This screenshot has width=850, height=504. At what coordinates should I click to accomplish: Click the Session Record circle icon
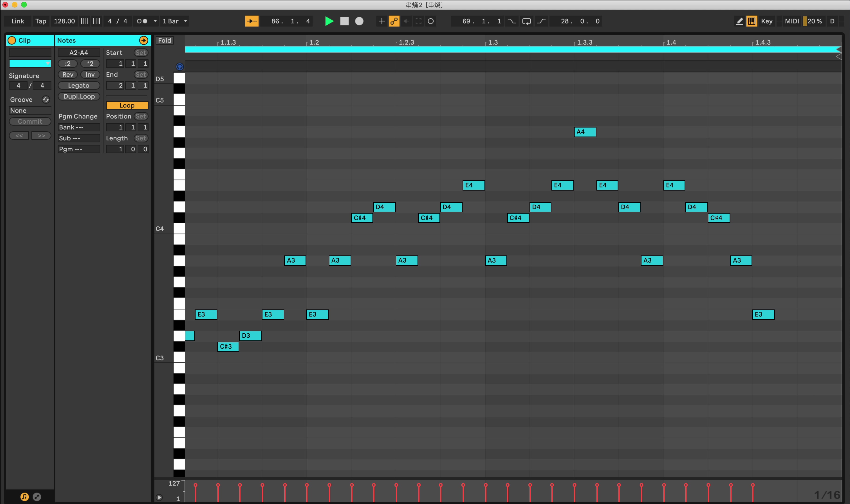pos(431,21)
